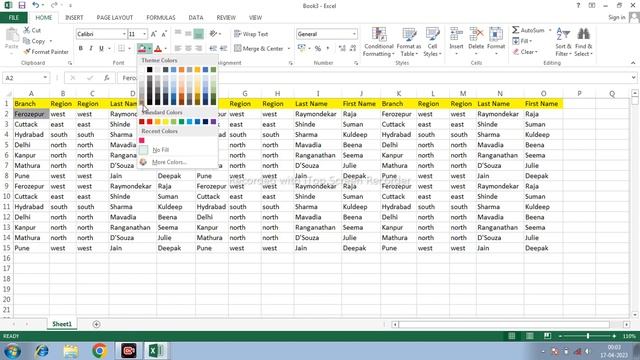Switch to Page Layout view in status bar

pos(529,336)
